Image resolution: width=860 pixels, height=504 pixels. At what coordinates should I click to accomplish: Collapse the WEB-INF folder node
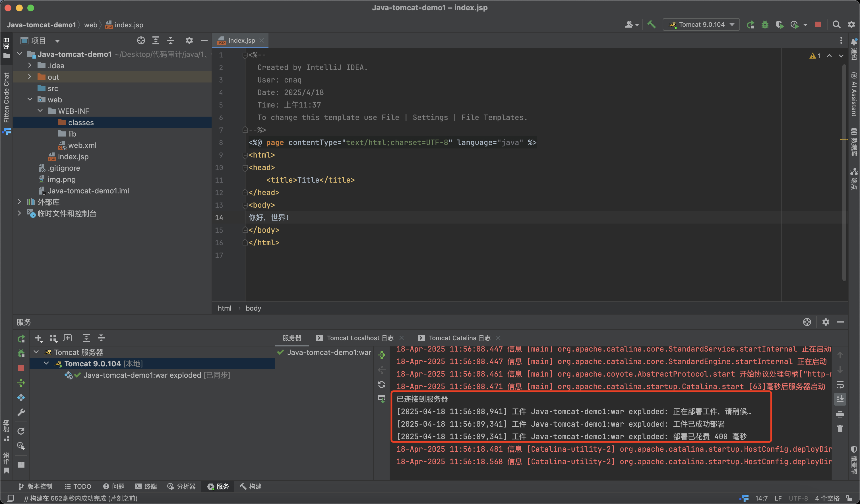40,111
